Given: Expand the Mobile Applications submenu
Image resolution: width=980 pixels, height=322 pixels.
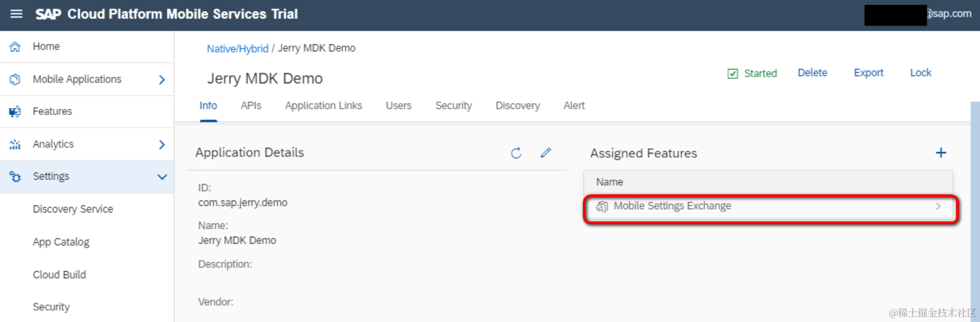Looking at the screenshot, I should click(x=161, y=80).
